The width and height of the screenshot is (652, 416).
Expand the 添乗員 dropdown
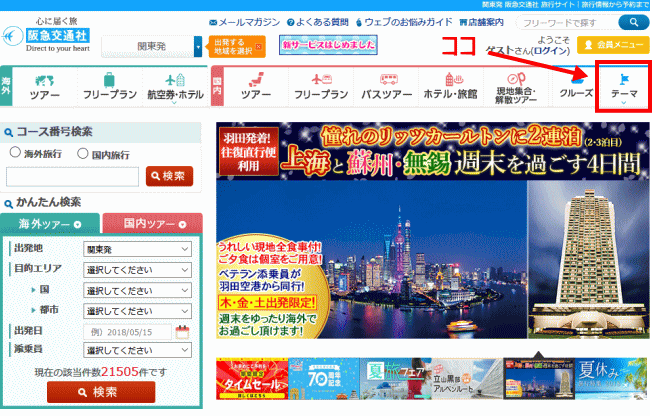coord(138,351)
